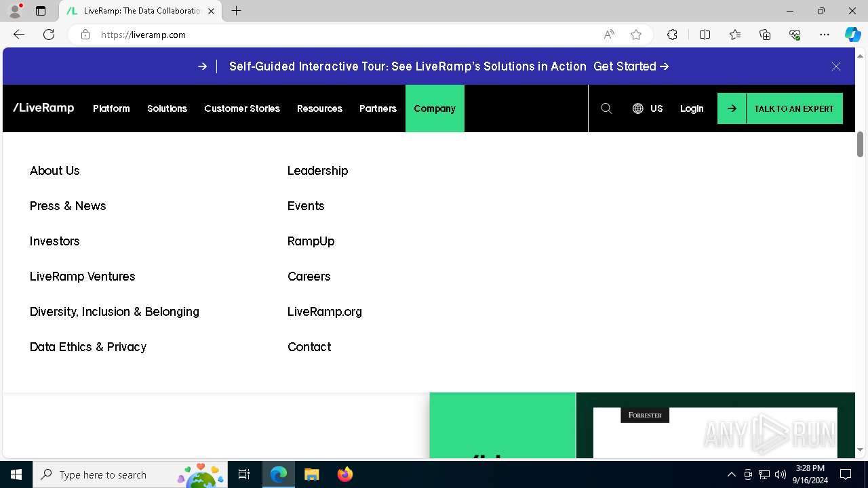Screen dimensions: 868x488
Task: Open Copilot sidebar icon
Action: [x=852, y=35]
